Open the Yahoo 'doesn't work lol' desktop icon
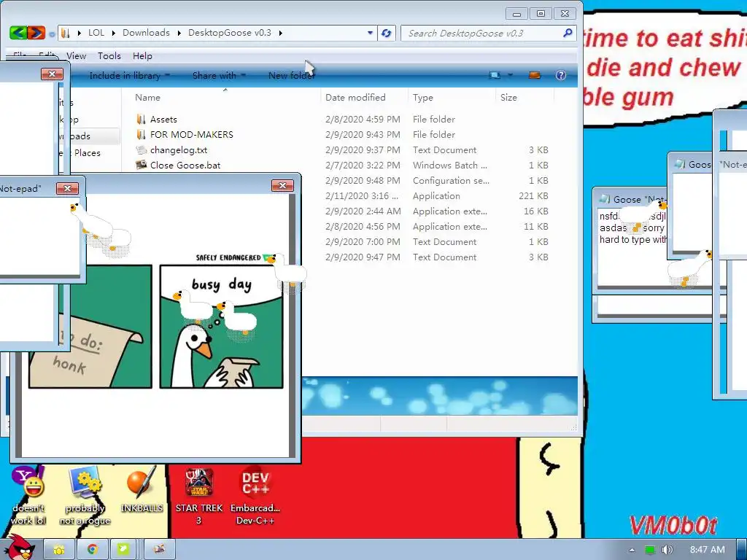Image resolution: width=747 pixels, height=560 pixels. [x=28, y=495]
